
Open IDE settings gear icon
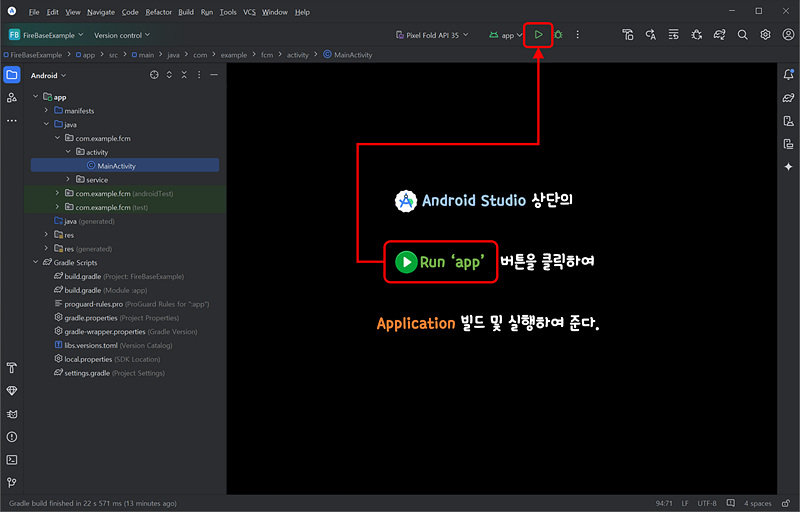pos(765,35)
